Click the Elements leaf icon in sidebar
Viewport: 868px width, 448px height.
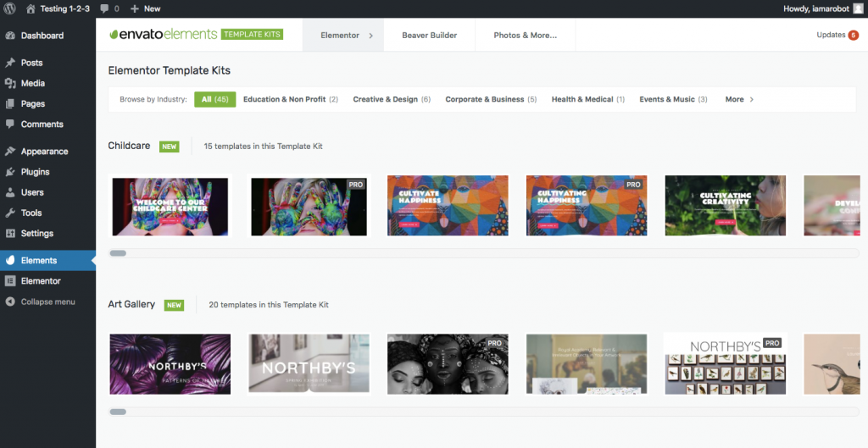[x=10, y=260]
